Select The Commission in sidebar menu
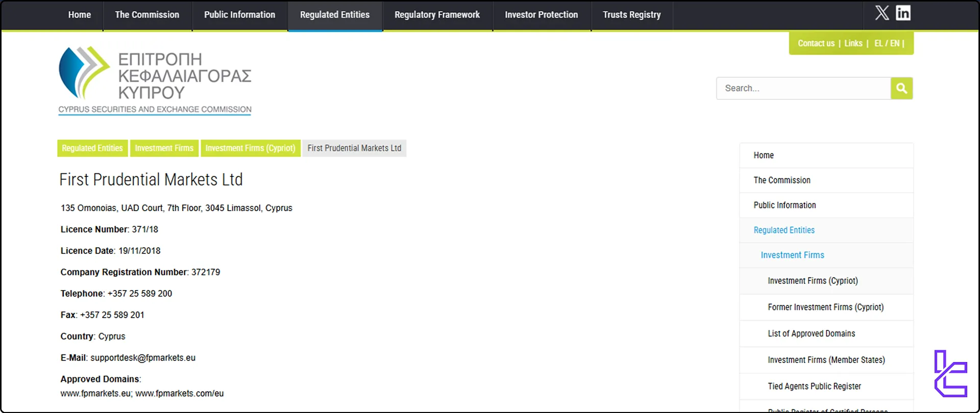 (826, 180)
